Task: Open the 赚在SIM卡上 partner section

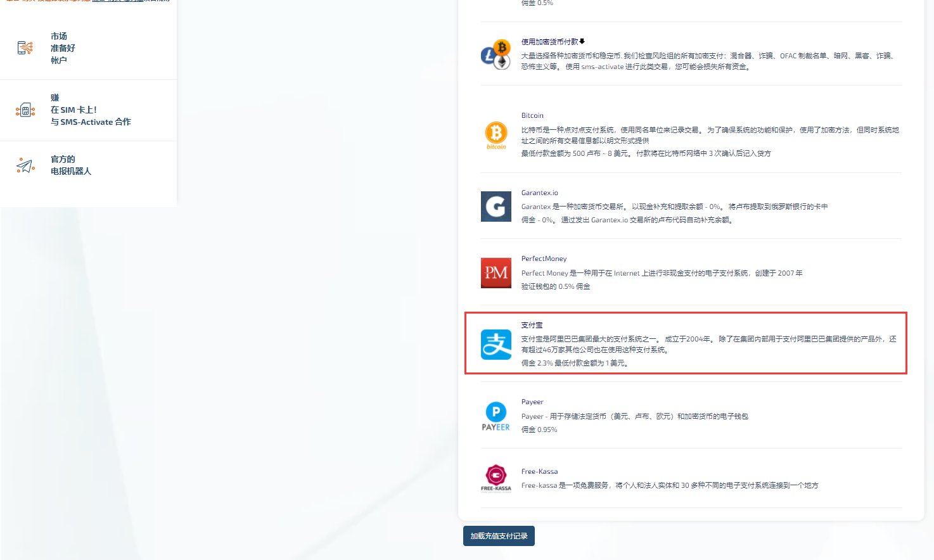Action: (89, 110)
